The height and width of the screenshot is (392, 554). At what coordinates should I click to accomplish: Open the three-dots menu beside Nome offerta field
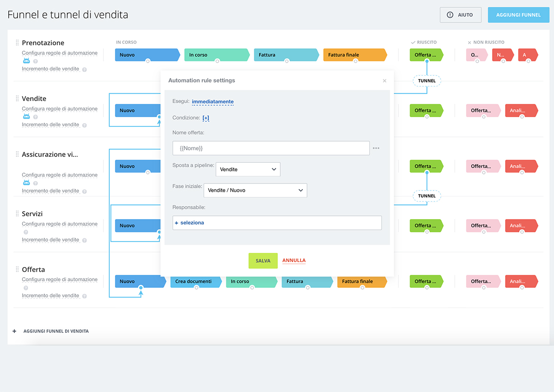click(x=376, y=148)
